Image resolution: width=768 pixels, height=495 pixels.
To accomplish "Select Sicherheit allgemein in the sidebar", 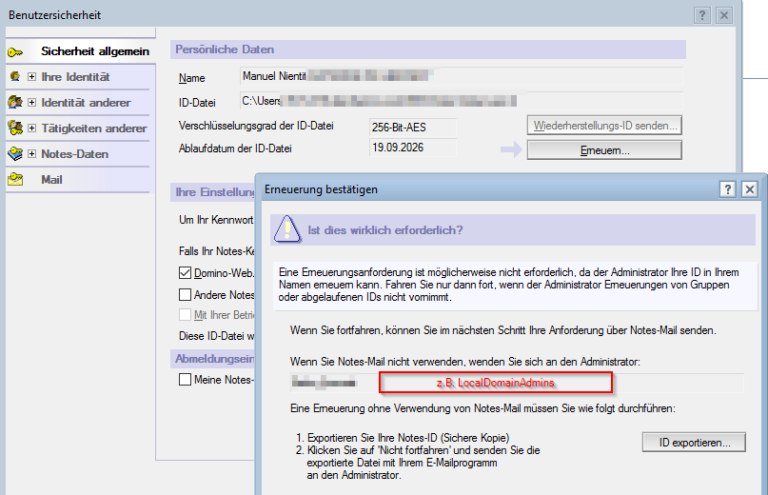I will point(95,51).
